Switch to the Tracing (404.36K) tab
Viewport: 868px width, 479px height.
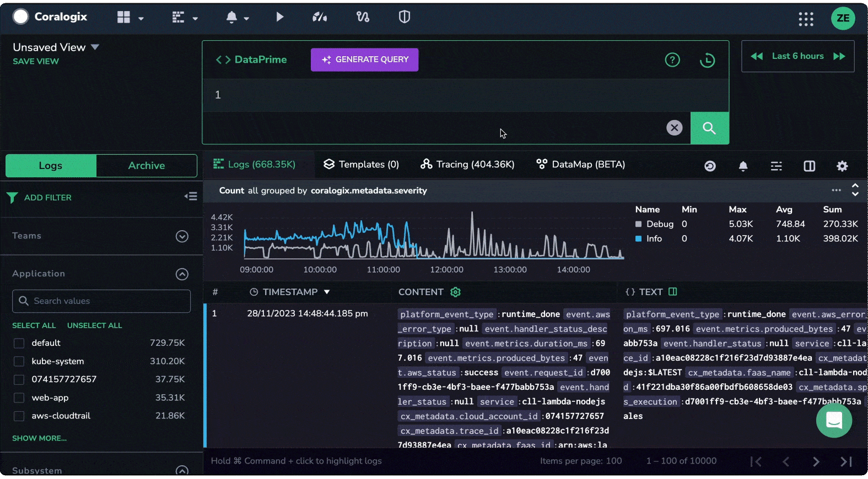coord(467,165)
